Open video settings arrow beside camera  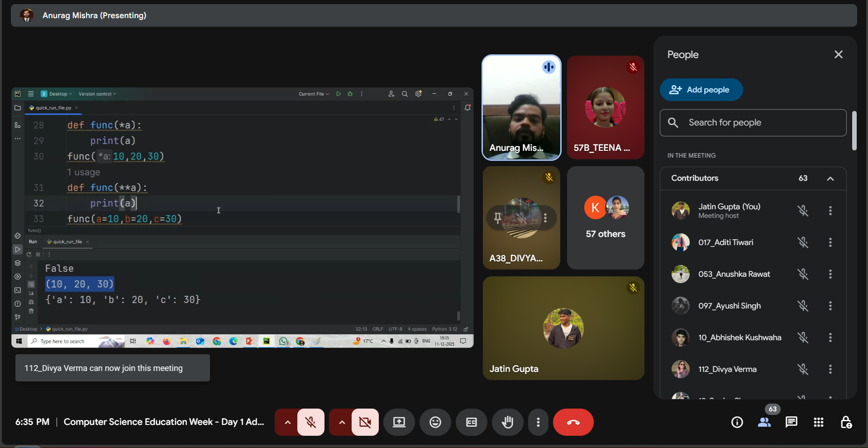[x=342, y=422]
